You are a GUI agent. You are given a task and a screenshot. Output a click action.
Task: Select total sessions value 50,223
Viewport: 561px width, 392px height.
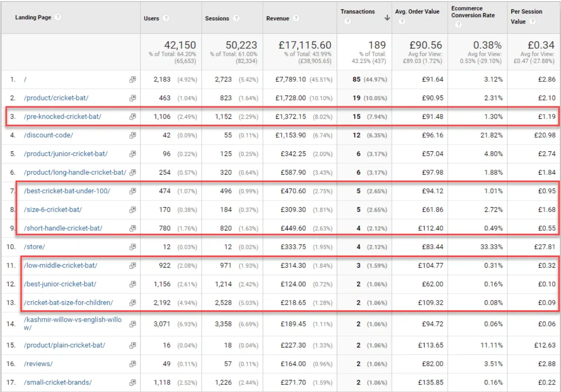point(241,45)
